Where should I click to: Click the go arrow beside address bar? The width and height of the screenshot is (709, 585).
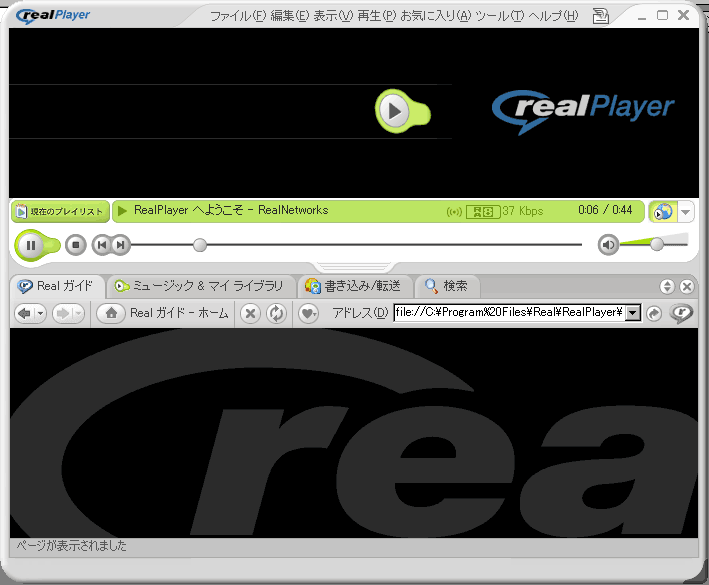click(x=654, y=313)
